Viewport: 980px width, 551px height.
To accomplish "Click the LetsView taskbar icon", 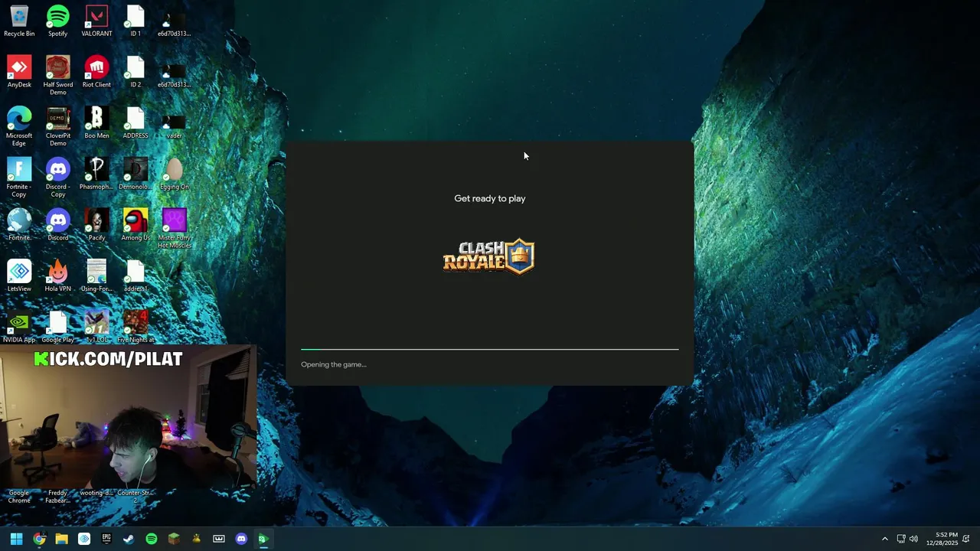I will (84, 539).
